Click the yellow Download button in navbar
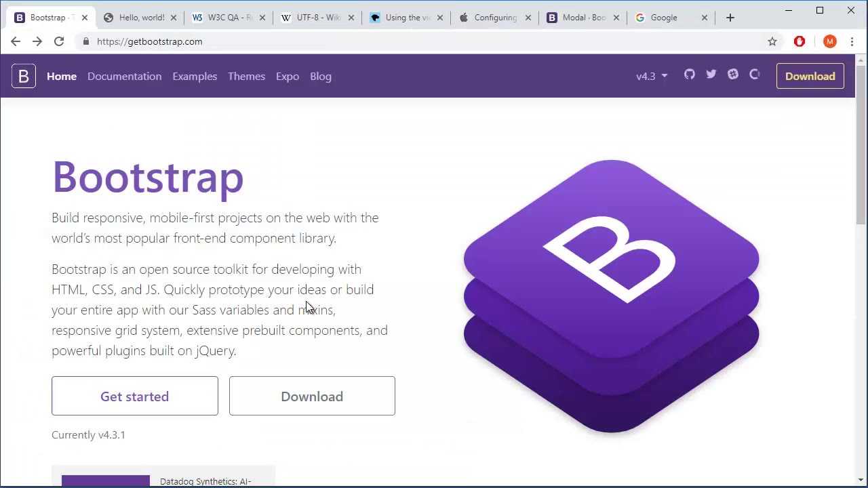Screen dimensions: 868x488 810,76
